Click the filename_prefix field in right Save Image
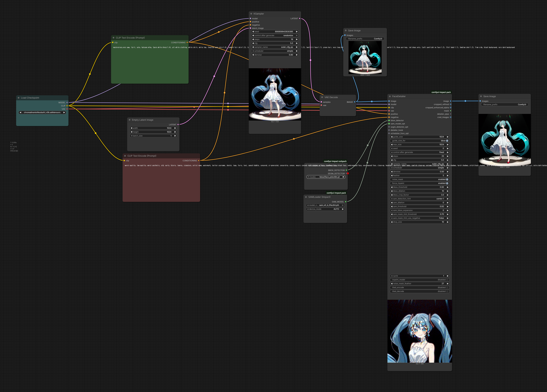 click(x=504, y=105)
